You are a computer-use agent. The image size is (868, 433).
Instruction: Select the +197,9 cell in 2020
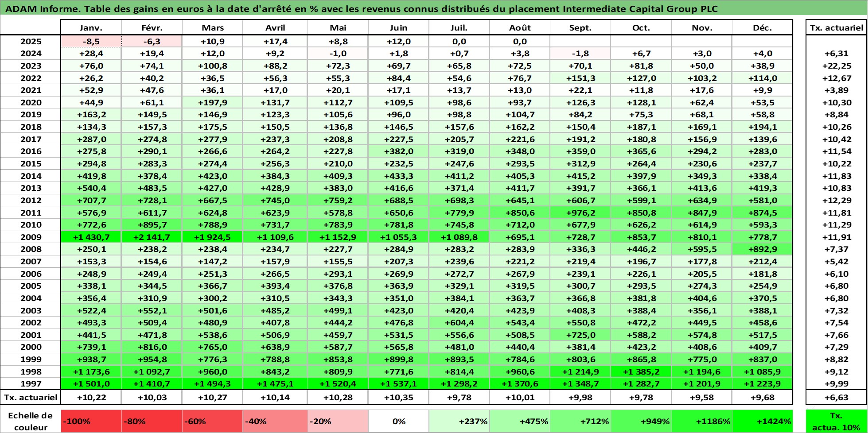pos(212,102)
